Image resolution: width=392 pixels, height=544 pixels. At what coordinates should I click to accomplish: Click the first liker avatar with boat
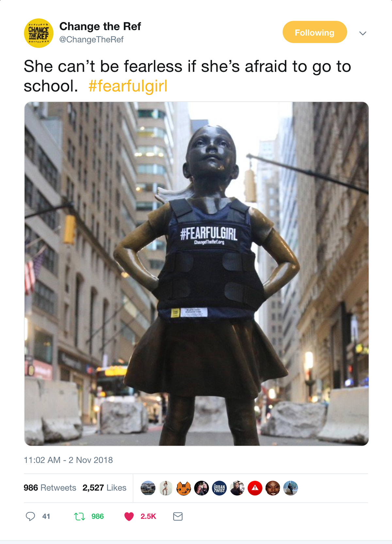148,488
